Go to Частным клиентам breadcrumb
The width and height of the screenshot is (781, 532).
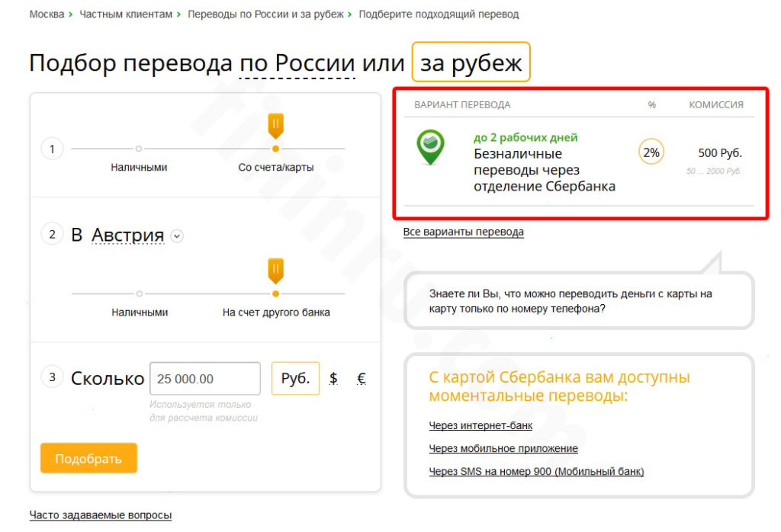point(126,14)
